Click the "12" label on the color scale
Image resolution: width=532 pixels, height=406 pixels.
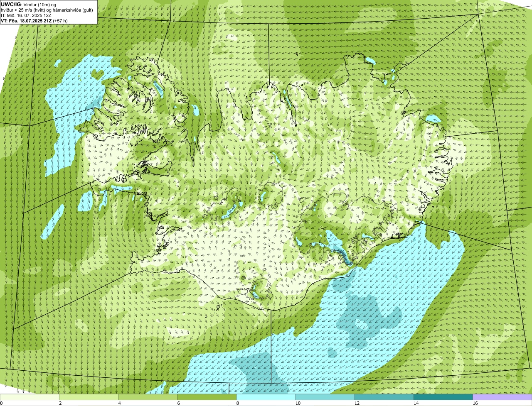point(357,403)
